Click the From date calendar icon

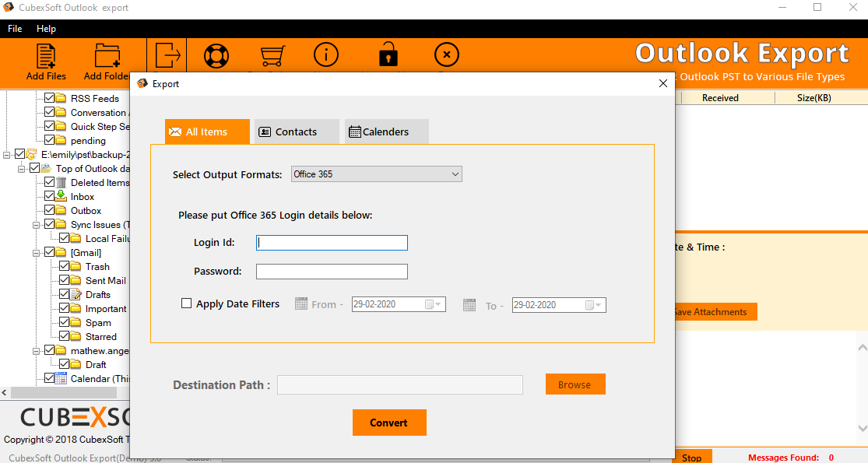pyautogui.click(x=301, y=304)
